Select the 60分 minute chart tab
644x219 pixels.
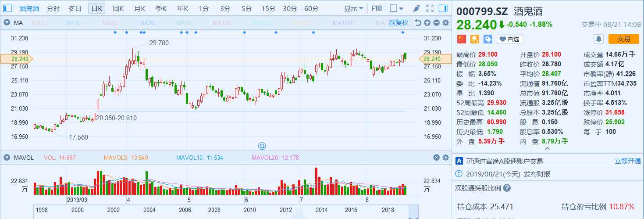(x=311, y=8)
